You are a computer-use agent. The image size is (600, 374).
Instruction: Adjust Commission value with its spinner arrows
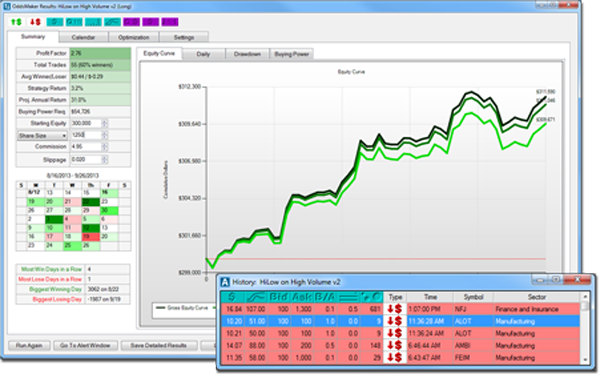pyautogui.click(x=104, y=147)
